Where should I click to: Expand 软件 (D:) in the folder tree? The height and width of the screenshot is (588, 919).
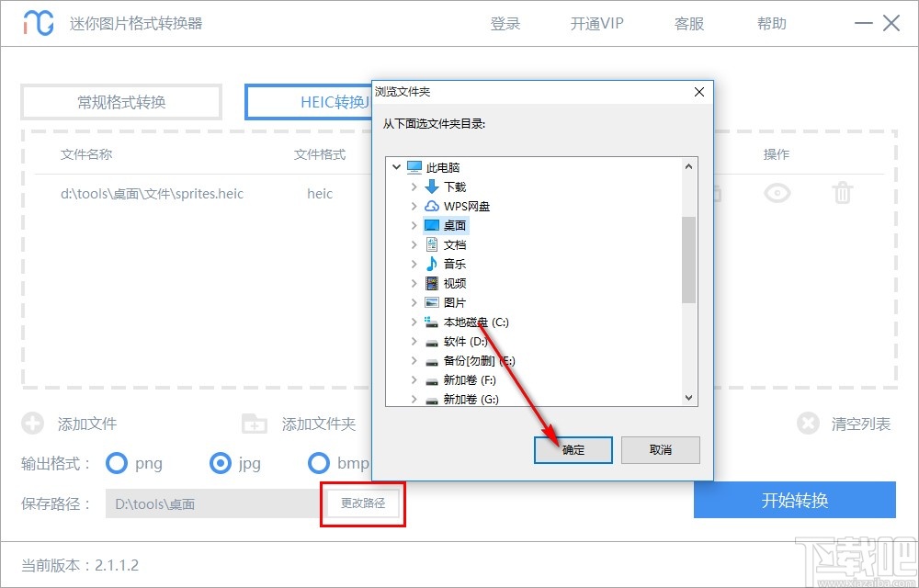(x=414, y=341)
